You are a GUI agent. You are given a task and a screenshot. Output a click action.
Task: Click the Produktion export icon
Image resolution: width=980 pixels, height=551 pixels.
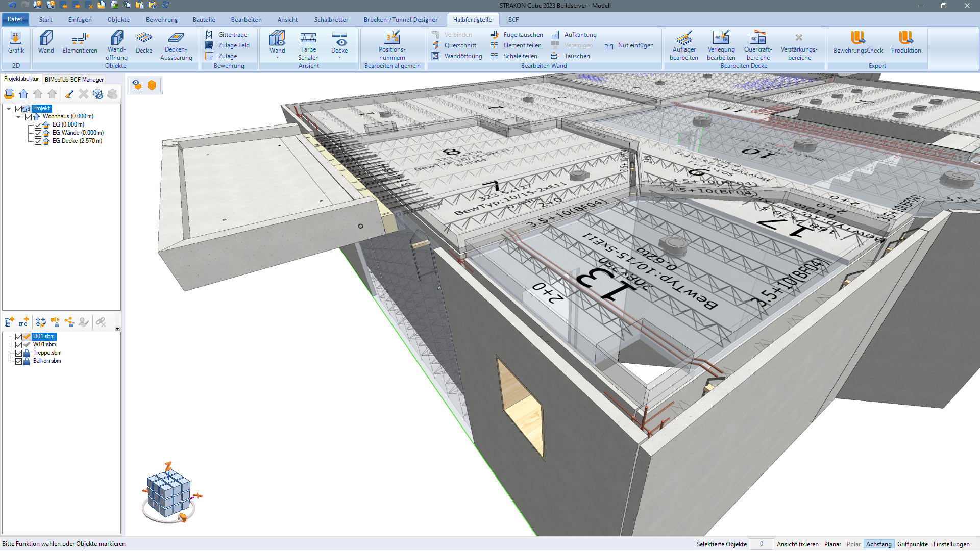(x=906, y=42)
